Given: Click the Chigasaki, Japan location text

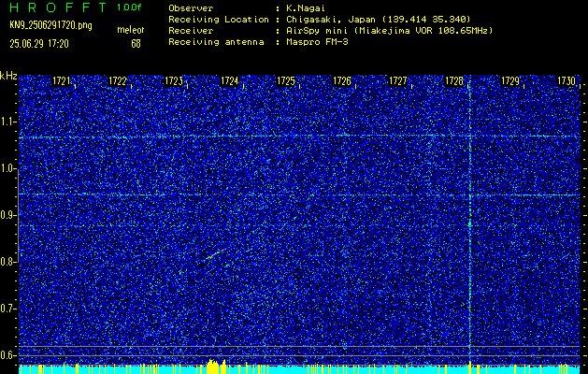Looking at the screenshot, I should point(378,19).
